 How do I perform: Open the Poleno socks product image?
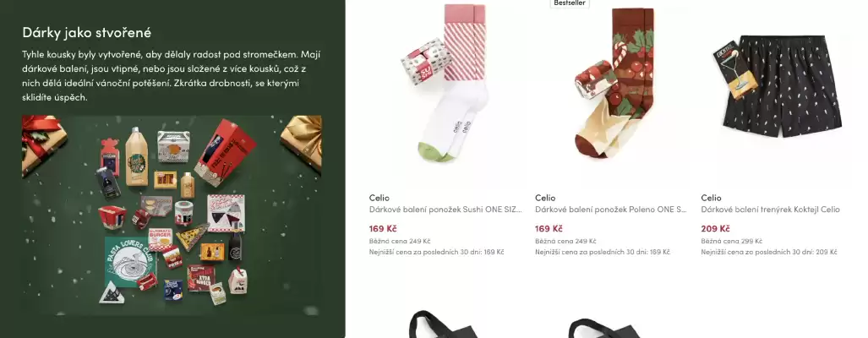[x=612, y=83]
